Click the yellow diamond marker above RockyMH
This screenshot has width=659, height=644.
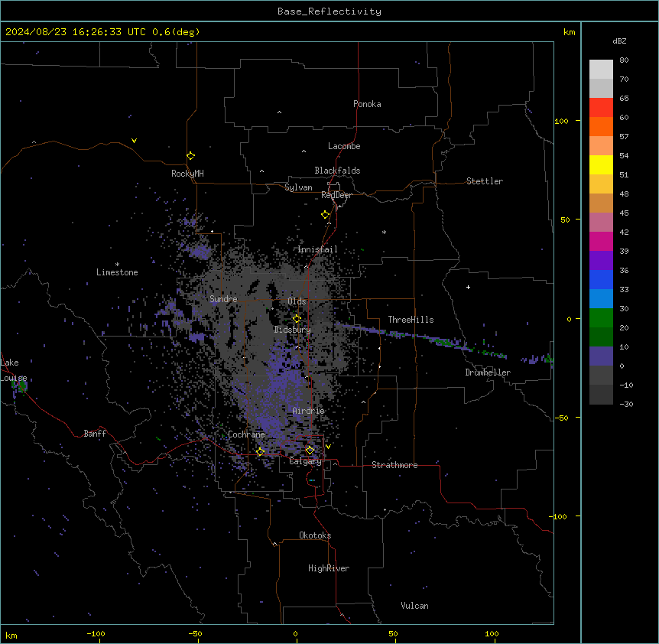pyautogui.click(x=190, y=155)
